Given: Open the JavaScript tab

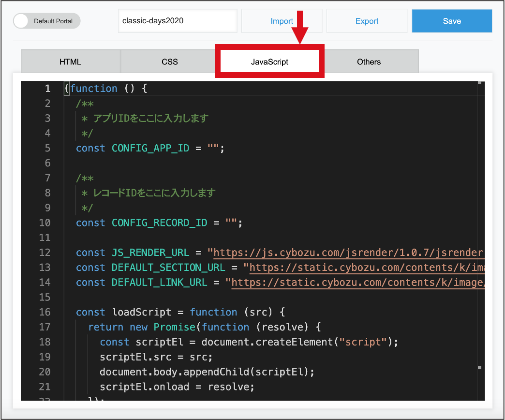Looking at the screenshot, I should tap(269, 61).
